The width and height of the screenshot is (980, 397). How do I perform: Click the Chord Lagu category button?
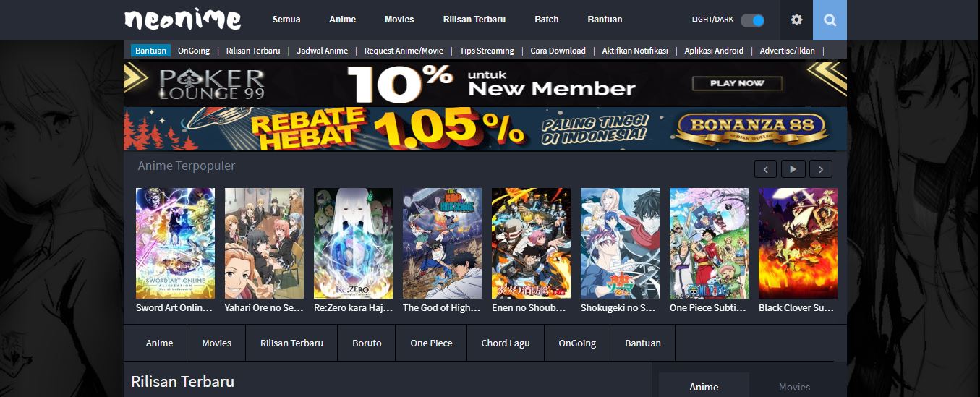[x=506, y=343]
